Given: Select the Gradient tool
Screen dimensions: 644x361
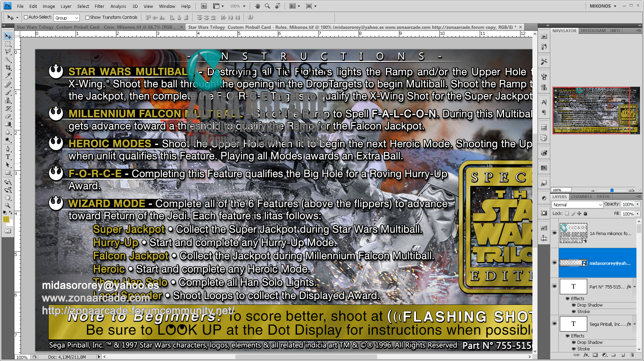Looking at the screenshot, I should coord(8,124).
